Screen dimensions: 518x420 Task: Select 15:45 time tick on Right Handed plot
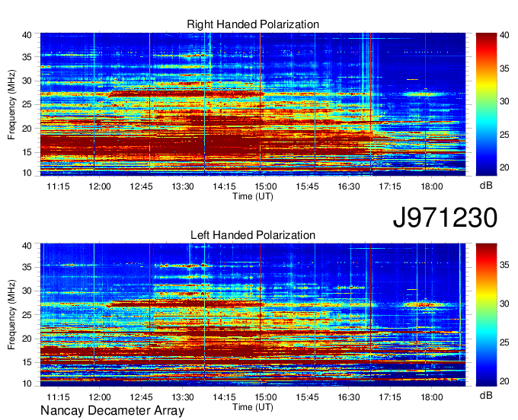(x=307, y=186)
